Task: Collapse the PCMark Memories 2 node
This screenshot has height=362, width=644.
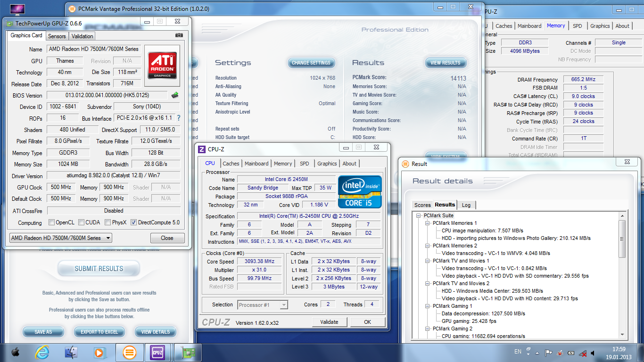Action: point(428,246)
